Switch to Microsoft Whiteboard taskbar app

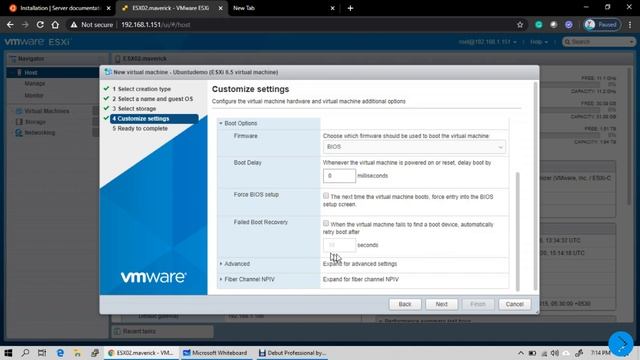coord(216,353)
